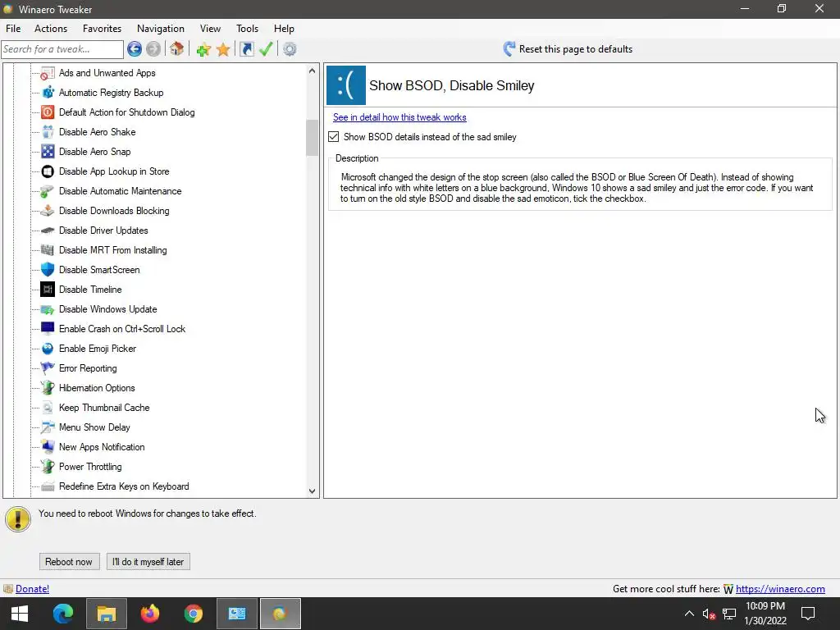840x630 pixels.
Task: Select Redefine Extra Keys on Keyboard item
Action: coord(124,486)
